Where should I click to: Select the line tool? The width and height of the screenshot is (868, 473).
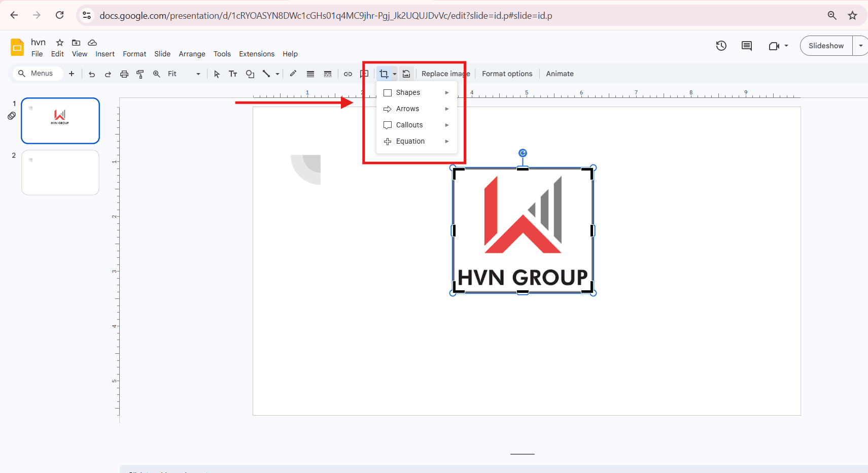(x=266, y=74)
